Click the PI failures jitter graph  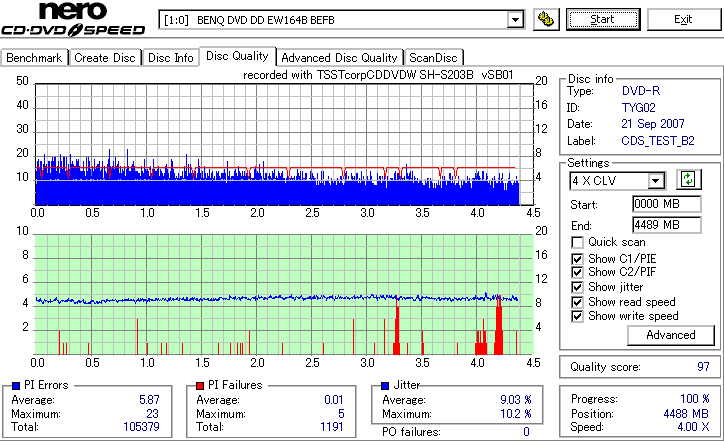(284, 295)
